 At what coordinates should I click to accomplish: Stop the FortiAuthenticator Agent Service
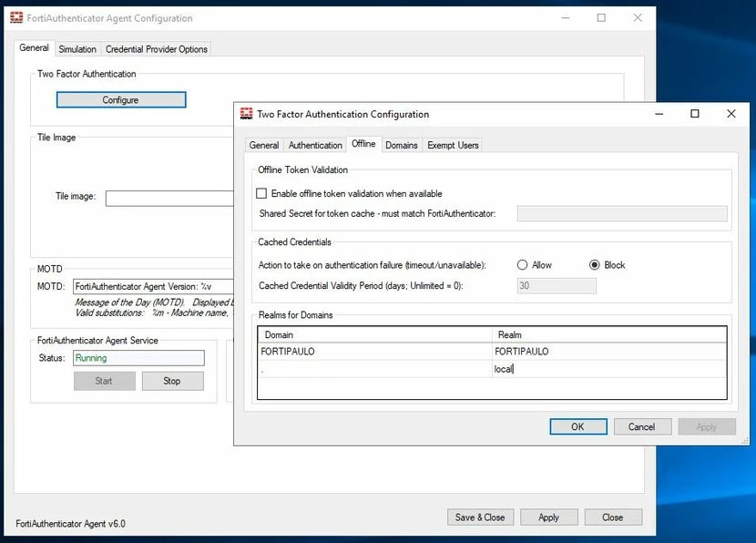pyautogui.click(x=173, y=381)
